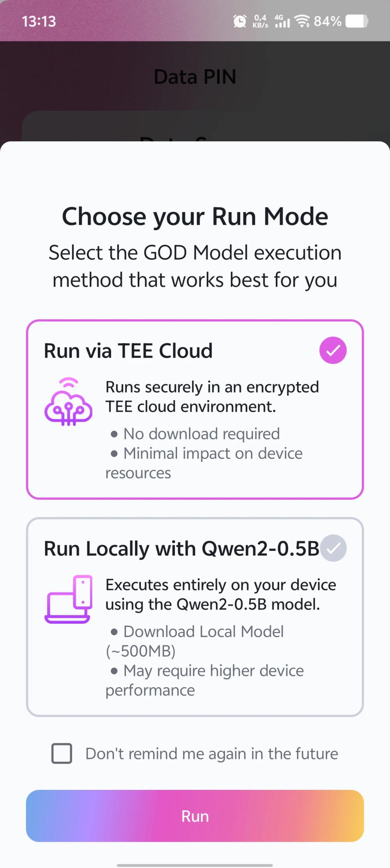Select the Qwen2-0.5B local checkmark radio
This screenshot has height=868, width=390.
click(333, 548)
